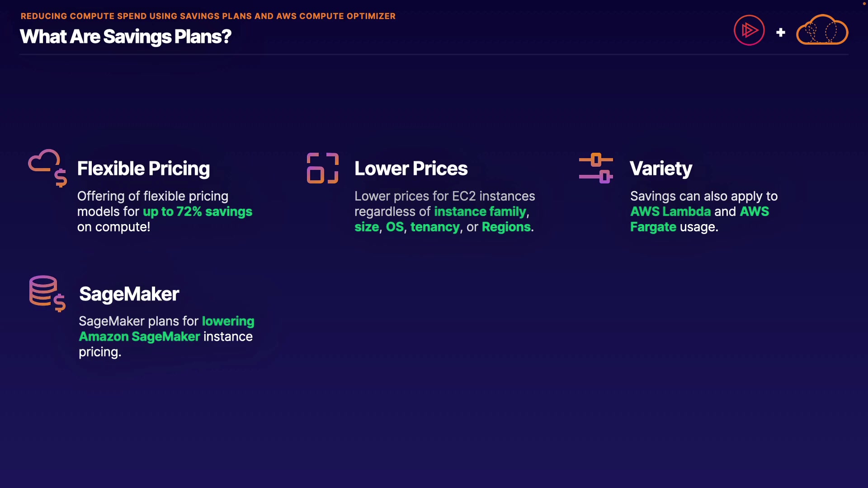
Task: Click the square frame icon beside Lower Prices
Action: (x=322, y=168)
